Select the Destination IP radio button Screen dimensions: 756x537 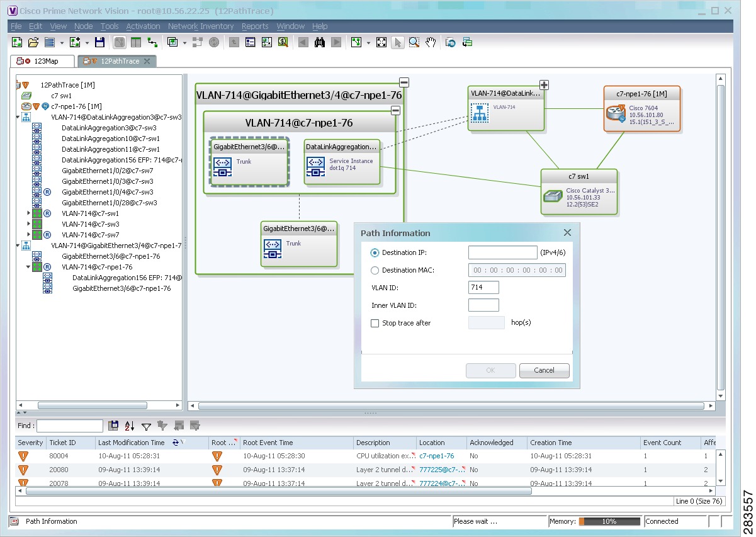click(x=375, y=252)
